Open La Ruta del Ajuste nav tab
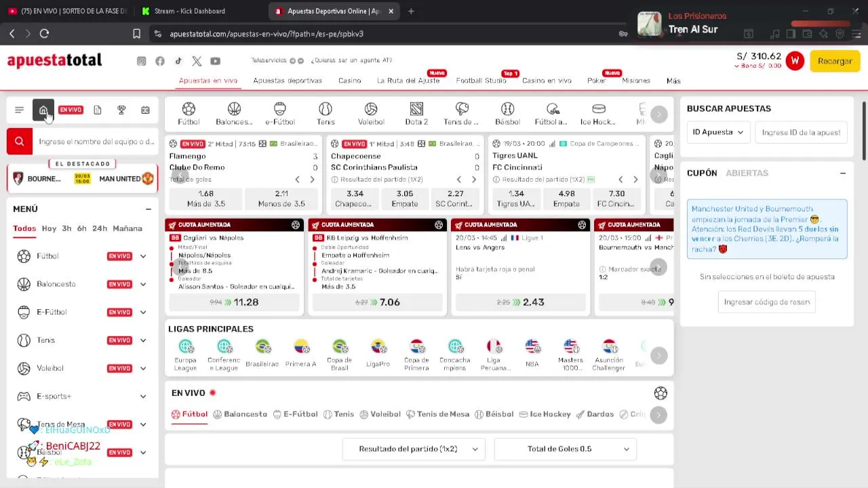This screenshot has height=488, width=868. point(408,81)
